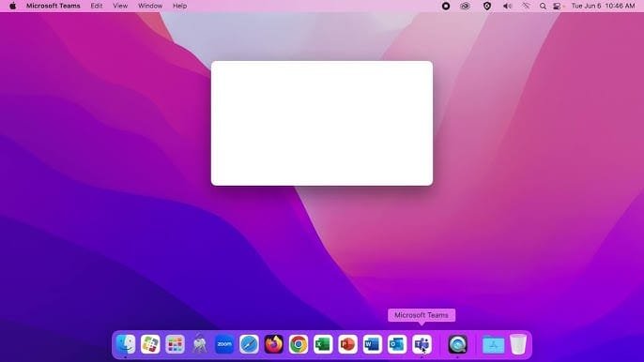The width and height of the screenshot is (644, 362).
Task: Launch Zoom from the Dock
Action: coord(224,344)
